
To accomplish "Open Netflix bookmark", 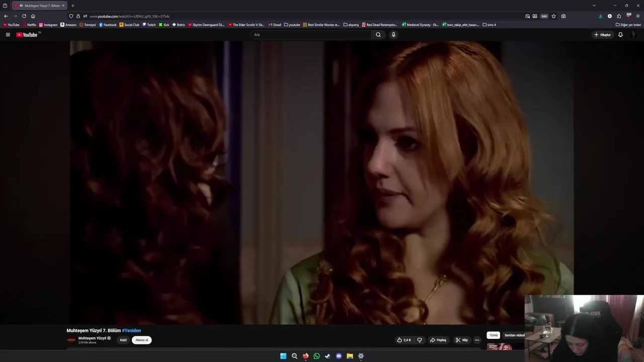I will point(29,25).
